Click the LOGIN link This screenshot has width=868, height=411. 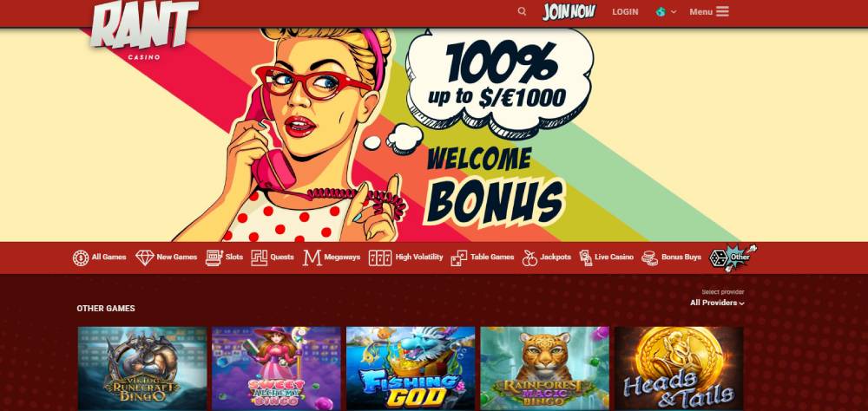(625, 11)
